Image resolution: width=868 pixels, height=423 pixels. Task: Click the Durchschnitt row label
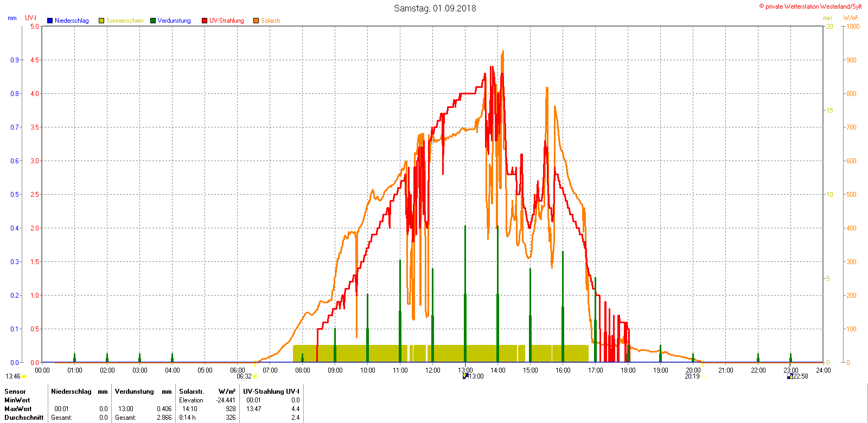pyautogui.click(x=24, y=418)
